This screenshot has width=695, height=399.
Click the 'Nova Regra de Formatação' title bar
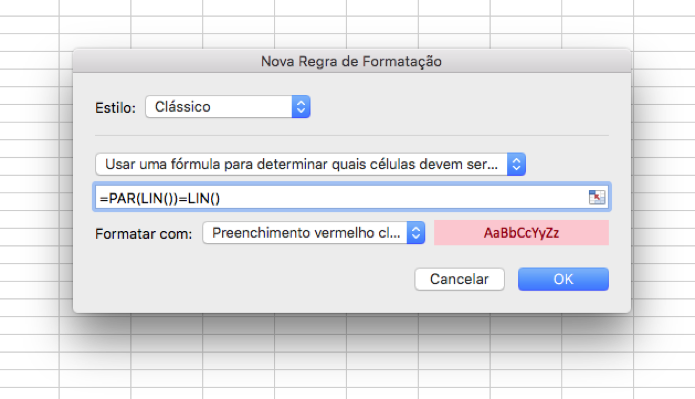[351, 61]
